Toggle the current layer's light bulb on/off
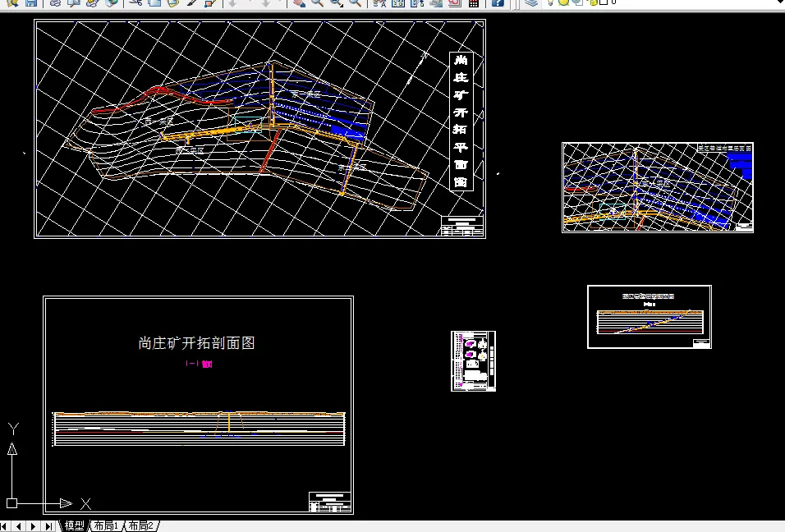Screen dimensions: 785x532 coord(550,4)
